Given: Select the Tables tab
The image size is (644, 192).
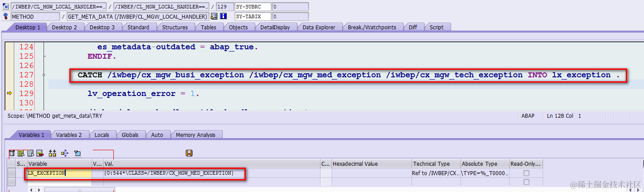Looking at the screenshot, I should 208,27.
